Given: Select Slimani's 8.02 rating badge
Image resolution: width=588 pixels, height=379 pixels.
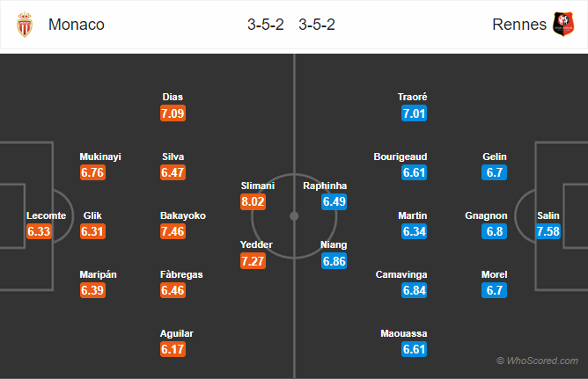Looking at the screenshot, I should [x=258, y=202].
